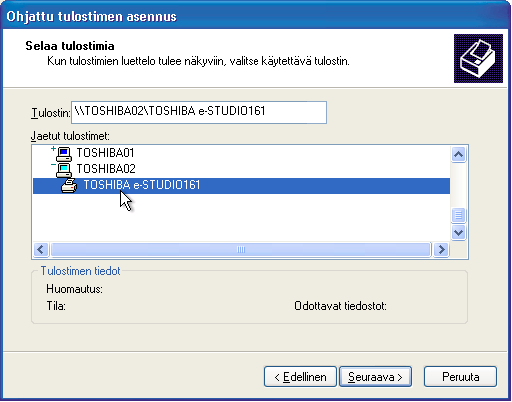Viewport: 512px width, 402px height.
Task: Click the wizard printer image in header
Action: click(x=478, y=58)
